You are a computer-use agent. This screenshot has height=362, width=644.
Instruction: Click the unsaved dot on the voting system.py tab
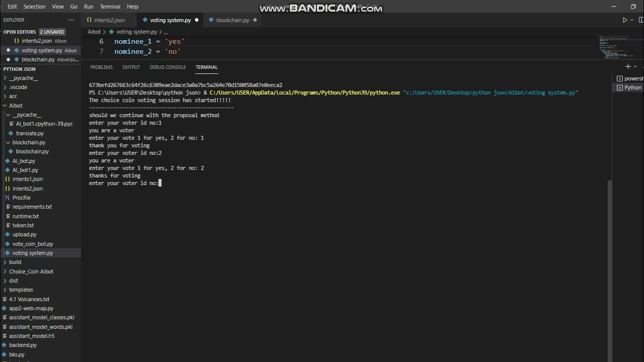coord(196,20)
